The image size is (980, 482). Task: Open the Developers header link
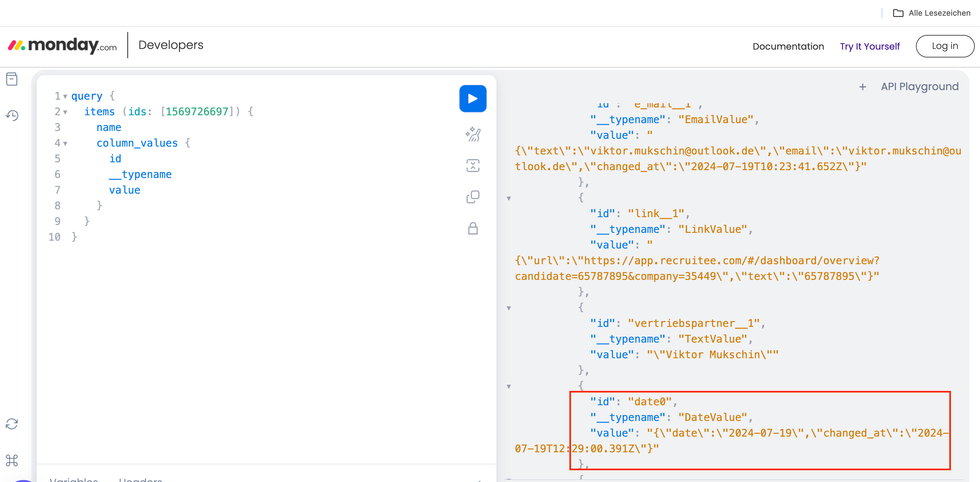tap(171, 45)
